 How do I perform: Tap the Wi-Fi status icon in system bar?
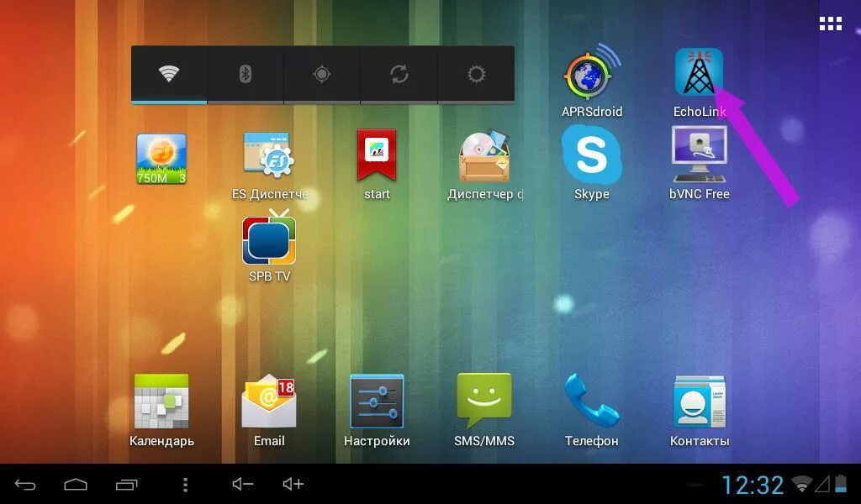click(x=801, y=484)
